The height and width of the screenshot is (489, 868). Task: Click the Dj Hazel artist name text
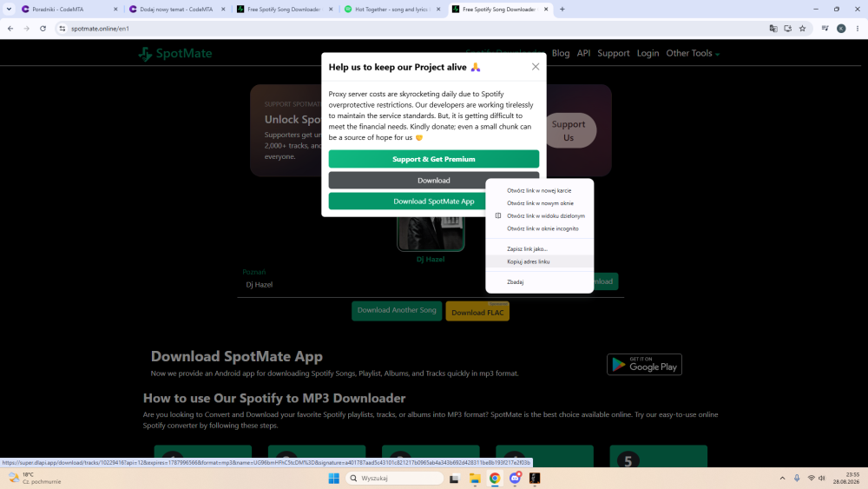[x=259, y=285]
